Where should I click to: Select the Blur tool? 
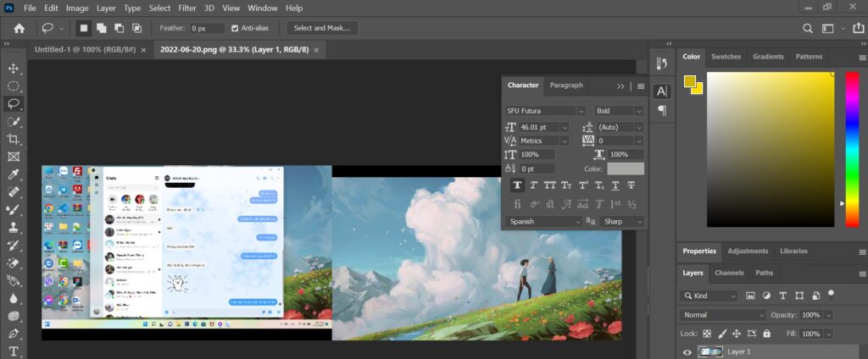(14, 298)
